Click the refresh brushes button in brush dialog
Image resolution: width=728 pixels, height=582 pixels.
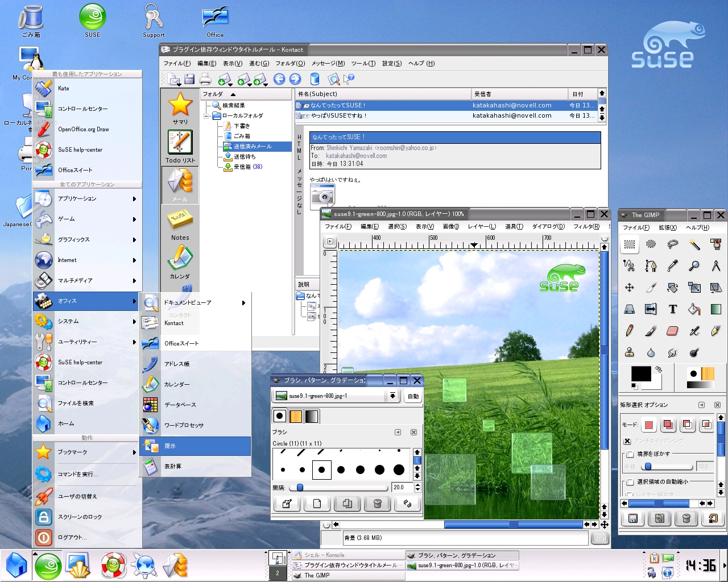pyautogui.click(x=407, y=504)
